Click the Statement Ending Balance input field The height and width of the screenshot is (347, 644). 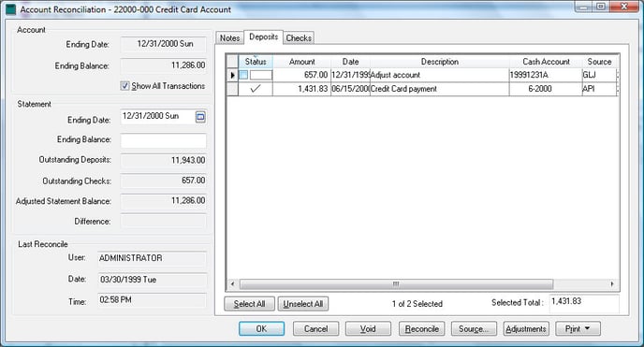164,140
